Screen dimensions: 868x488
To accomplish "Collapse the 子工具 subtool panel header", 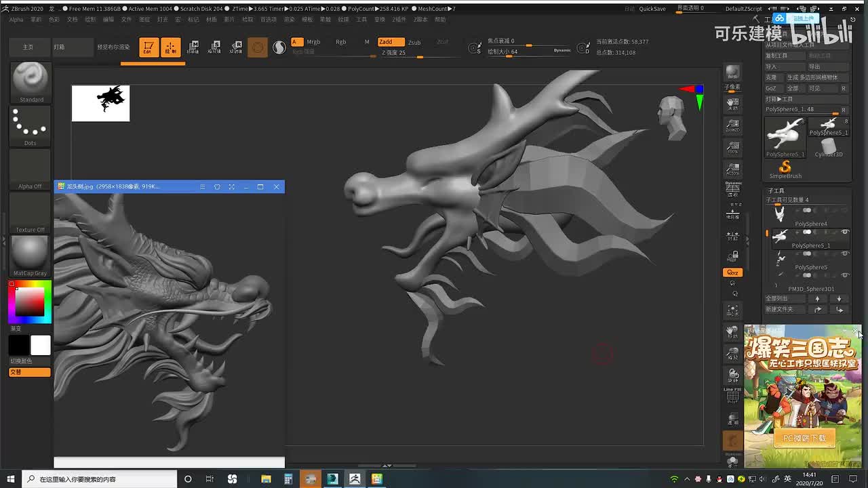I will pyautogui.click(x=776, y=191).
